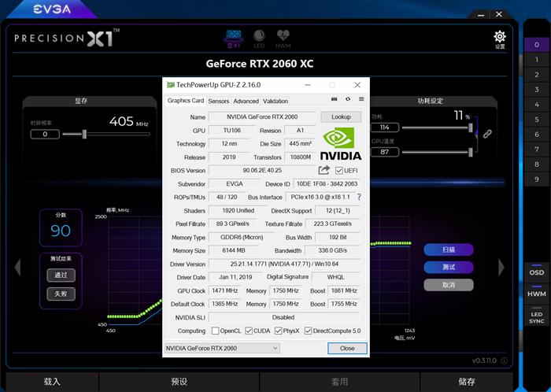
Task: Select profile 0 in sidebar
Action: point(537,45)
